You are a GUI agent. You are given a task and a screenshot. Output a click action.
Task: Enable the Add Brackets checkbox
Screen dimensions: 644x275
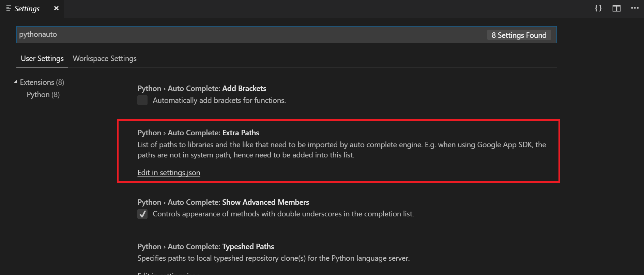point(142,100)
